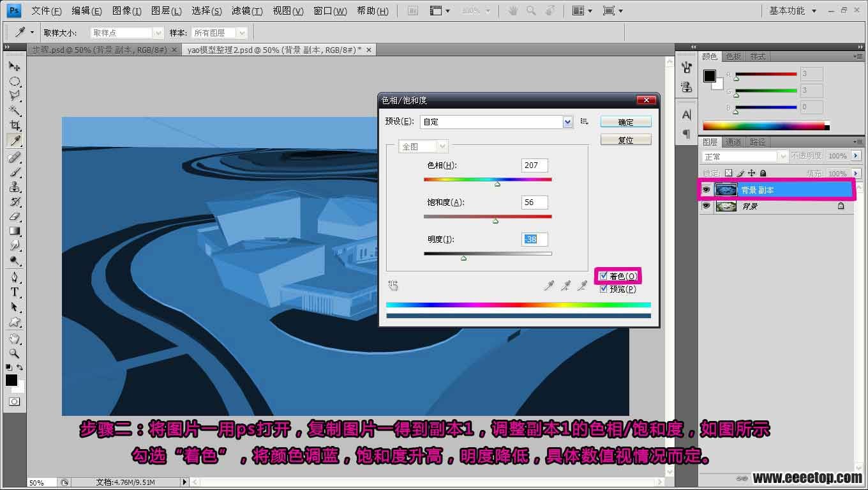The image size is (868, 490).
Task: Open the 正常 blend mode dropdown
Action: click(x=745, y=157)
